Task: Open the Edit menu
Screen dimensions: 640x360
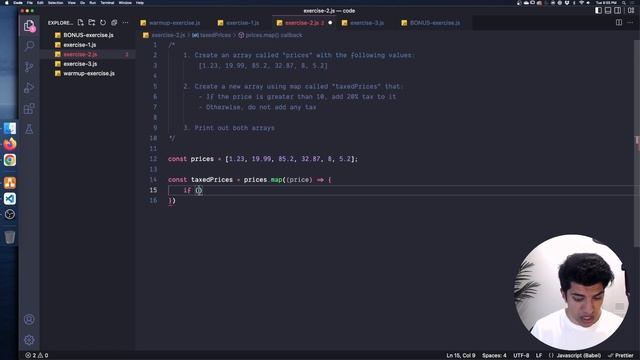Action: pyautogui.click(x=40, y=2)
